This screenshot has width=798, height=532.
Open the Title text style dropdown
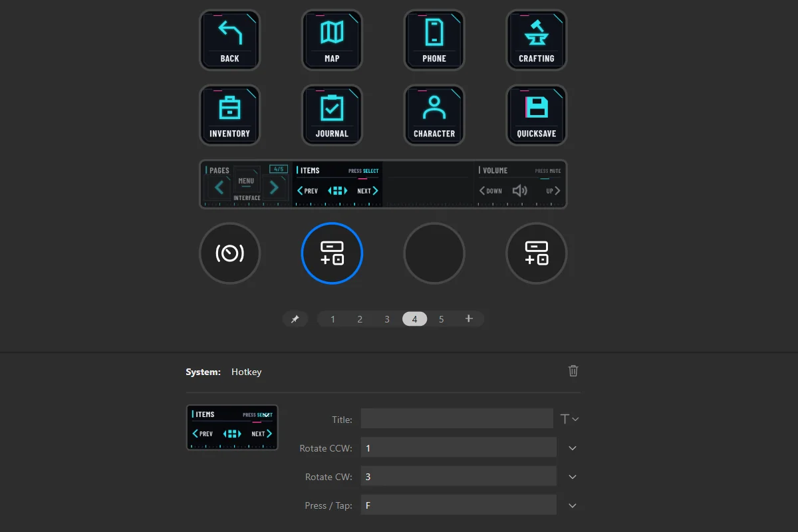point(570,419)
